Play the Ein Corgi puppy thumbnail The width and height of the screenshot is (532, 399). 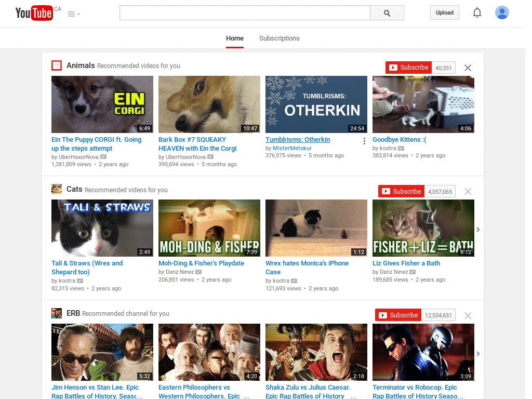pyautogui.click(x=102, y=104)
